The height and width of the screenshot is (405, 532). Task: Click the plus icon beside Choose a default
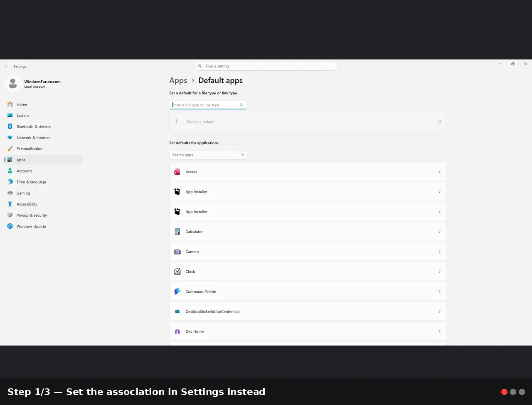click(x=177, y=121)
